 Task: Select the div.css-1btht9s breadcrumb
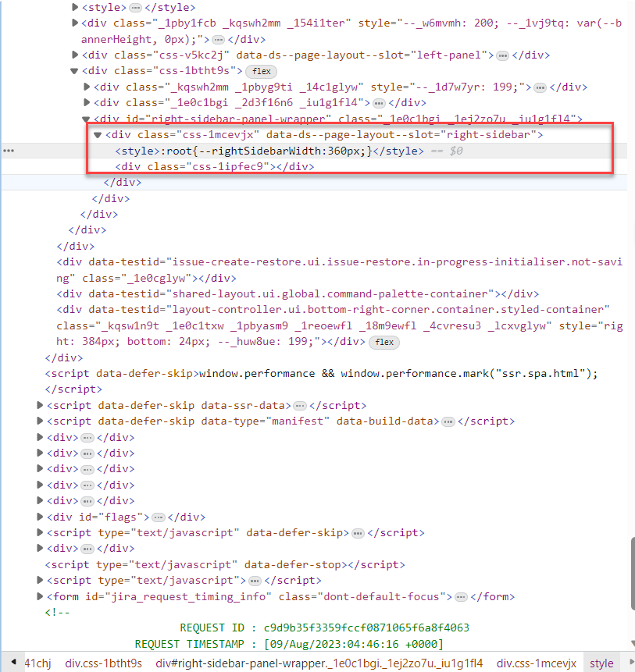pos(103,663)
